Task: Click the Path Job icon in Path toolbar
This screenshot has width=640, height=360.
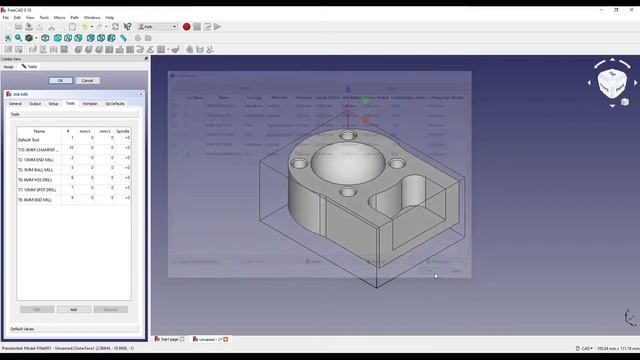Action: pyautogui.click(x=8, y=49)
